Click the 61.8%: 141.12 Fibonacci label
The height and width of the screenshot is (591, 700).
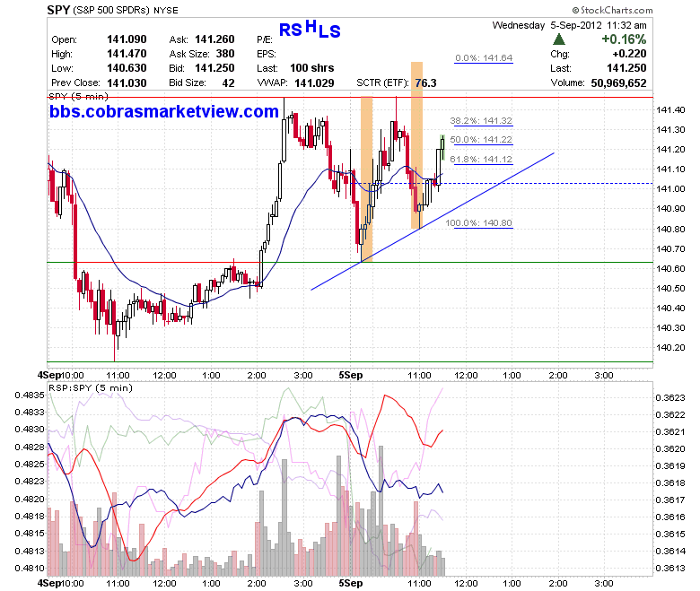tap(481, 160)
